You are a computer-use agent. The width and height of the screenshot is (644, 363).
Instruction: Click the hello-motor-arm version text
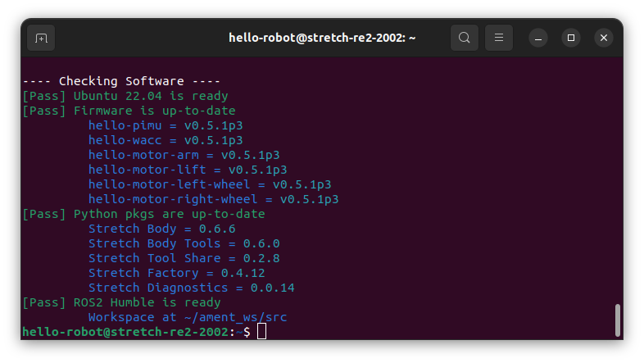tap(184, 155)
